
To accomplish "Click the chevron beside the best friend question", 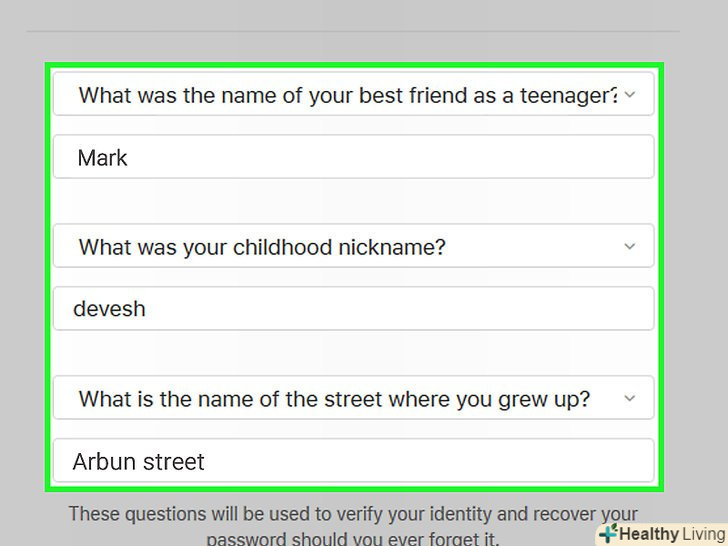I will point(629,95).
